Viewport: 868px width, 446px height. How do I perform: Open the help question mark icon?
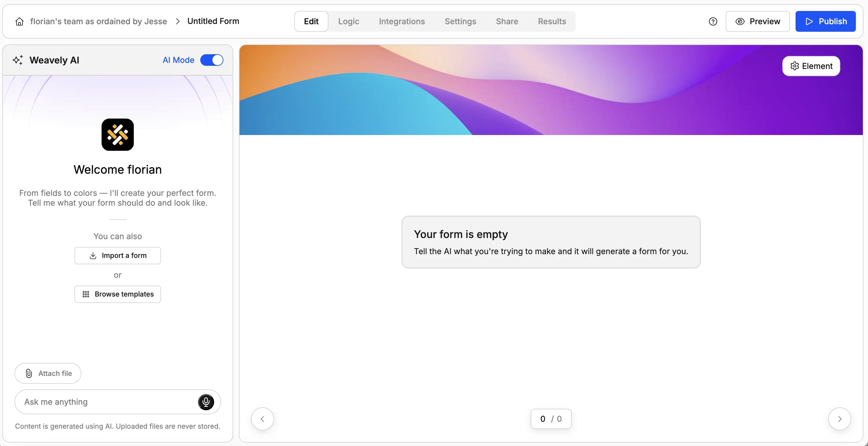[x=713, y=21]
